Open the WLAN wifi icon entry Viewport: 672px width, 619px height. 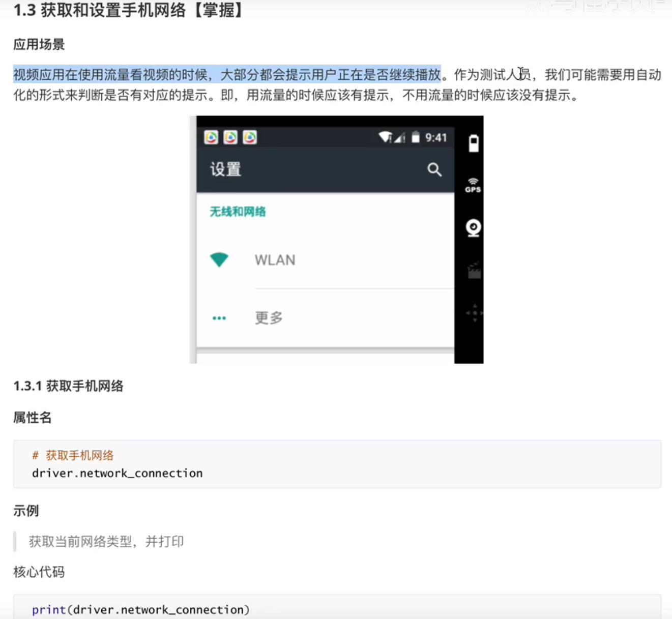tap(219, 259)
